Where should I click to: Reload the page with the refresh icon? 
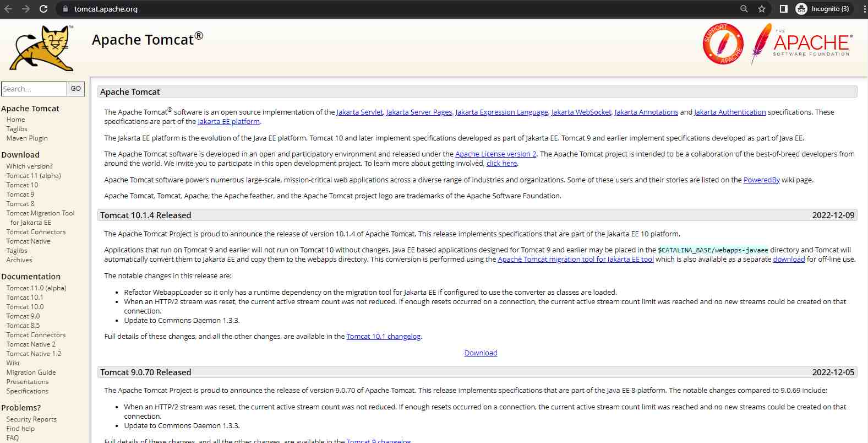click(x=43, y=9)
